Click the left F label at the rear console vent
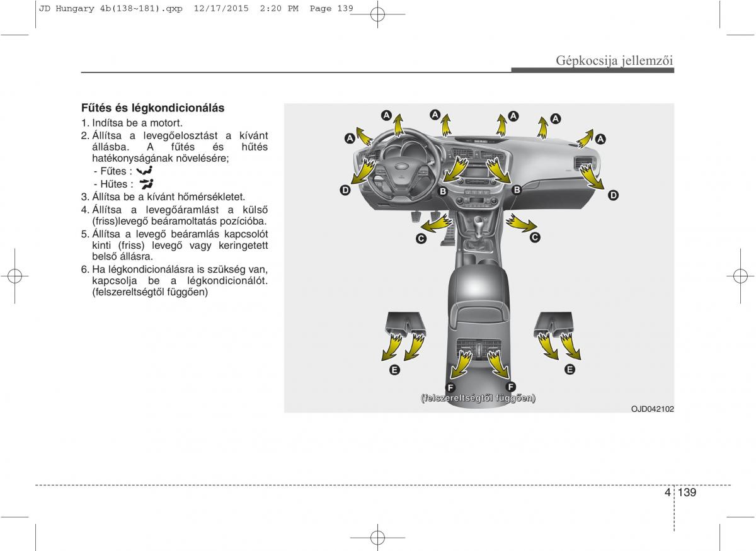This screenshot has width=756, height=551. click(450, 387)
